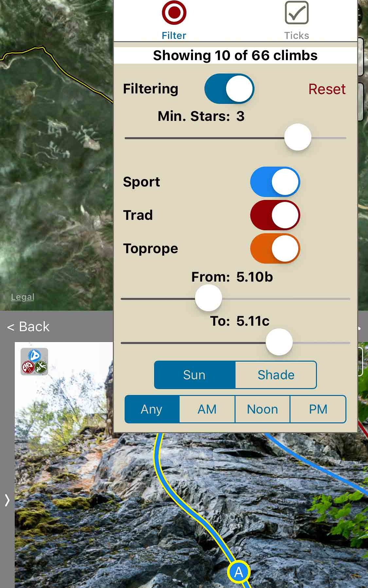Click the Min. Stars slider handle
Image resolution: width=368 pixels, height=588 pixels.
[x=298, y=137]
